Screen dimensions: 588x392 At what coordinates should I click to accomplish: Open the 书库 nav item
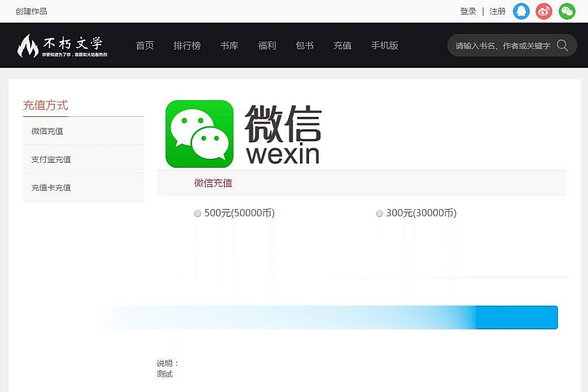tap(229, 45)
